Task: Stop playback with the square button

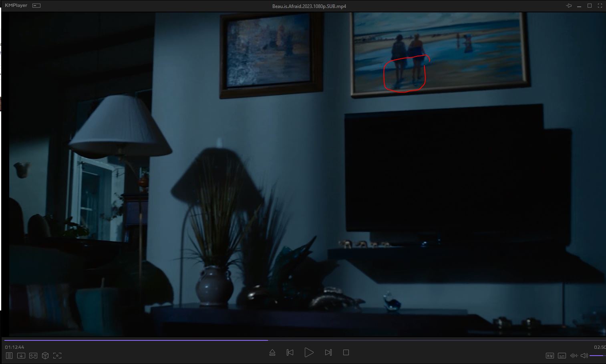Action: (346, 352)
